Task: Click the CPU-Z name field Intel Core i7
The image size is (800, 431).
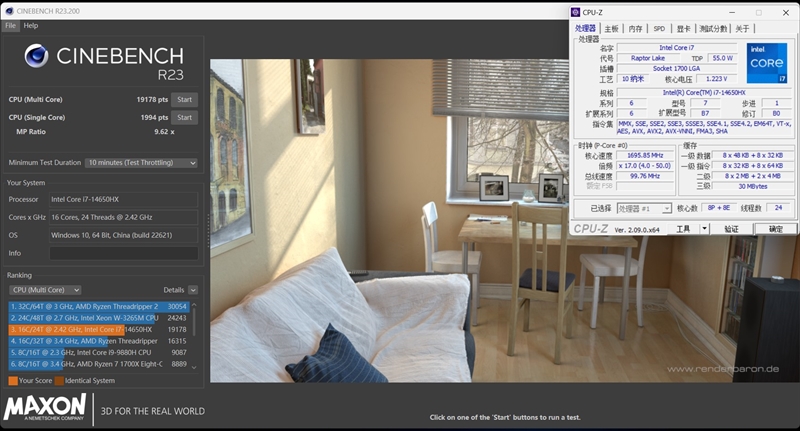Action: tap(677, 48)
